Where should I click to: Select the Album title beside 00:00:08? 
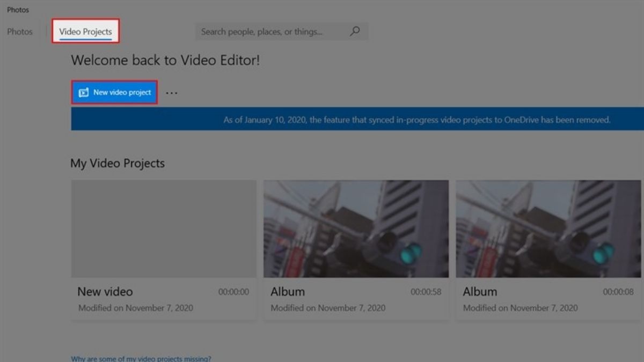(x=480, y=292)
